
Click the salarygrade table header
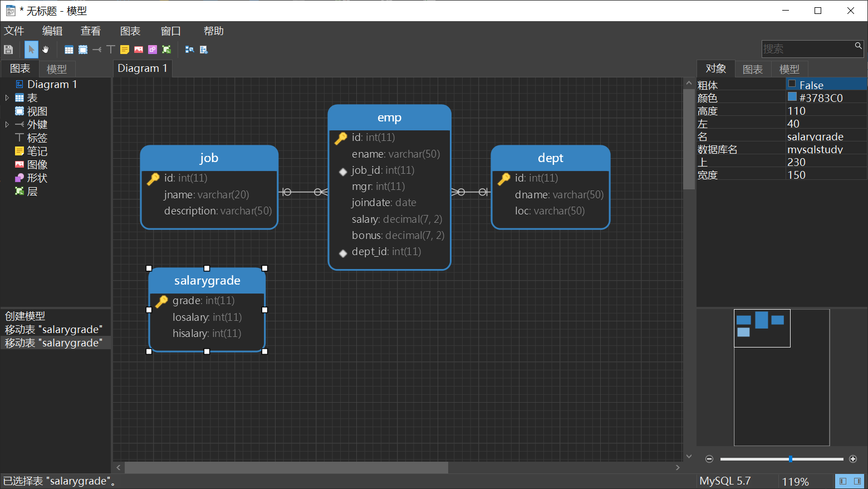click(x=207, y=281)
